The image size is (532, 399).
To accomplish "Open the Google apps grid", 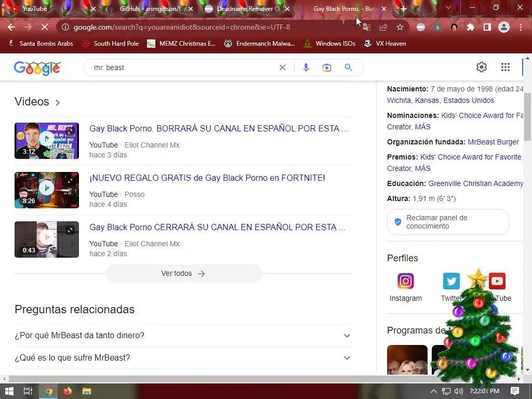I will (506, 67).
